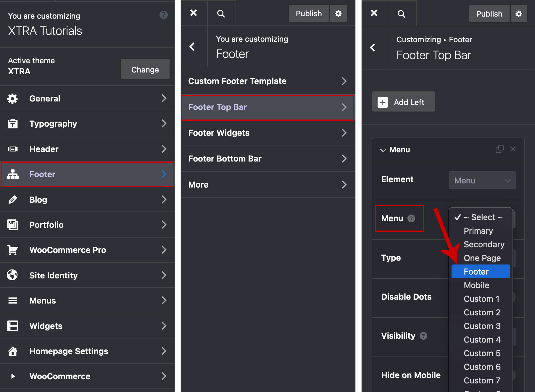Open the Element dropdown showing Menu
The height and width of the screenshot is (392, 535).
pyautogui.click(x=482, y=180)
